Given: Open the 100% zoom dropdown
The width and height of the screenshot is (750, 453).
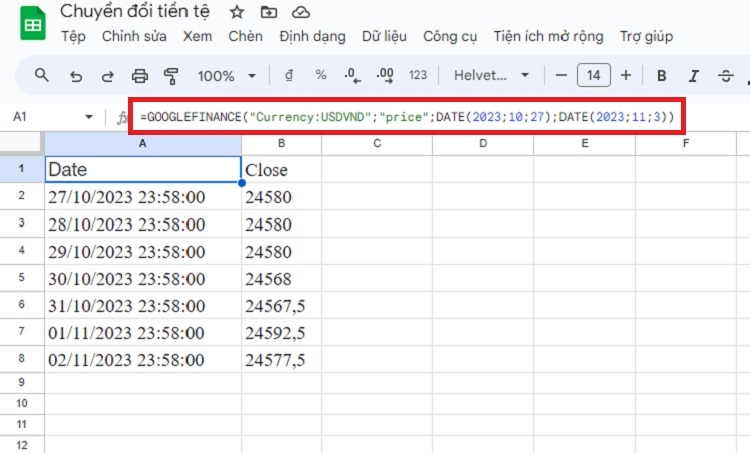Looking at the screenshot, I should pyautogui.click(x=227, y=76).
